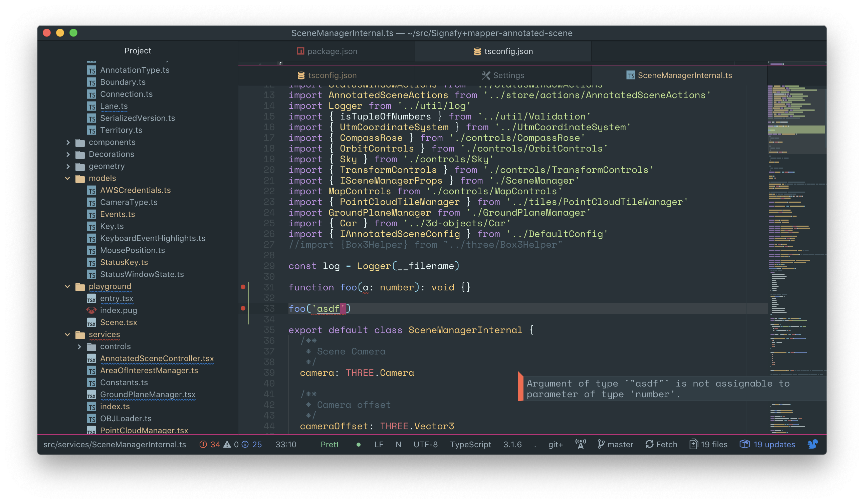Click the git branch icon next to master

tap(601, 444)
